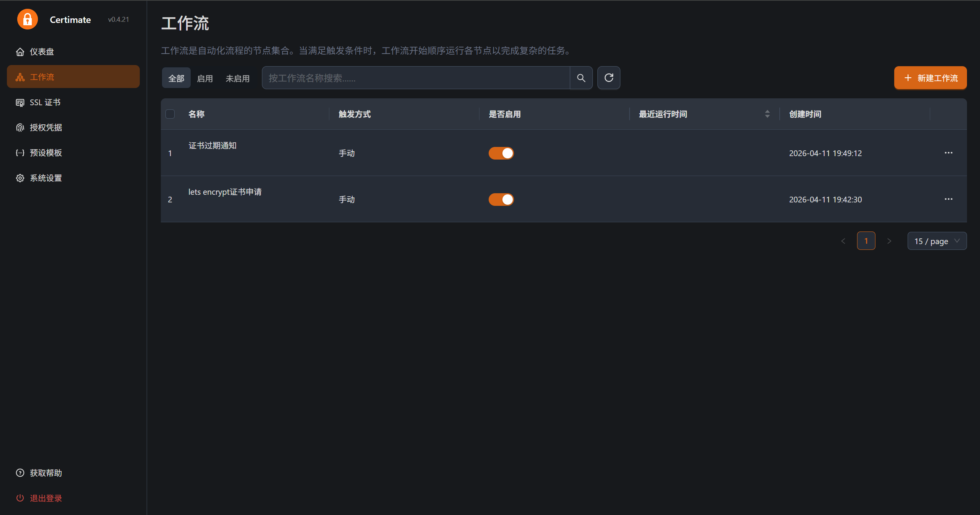Open the 15 / page size dropdown
Viewport: 980px width, 515px height.
point(937,241)
